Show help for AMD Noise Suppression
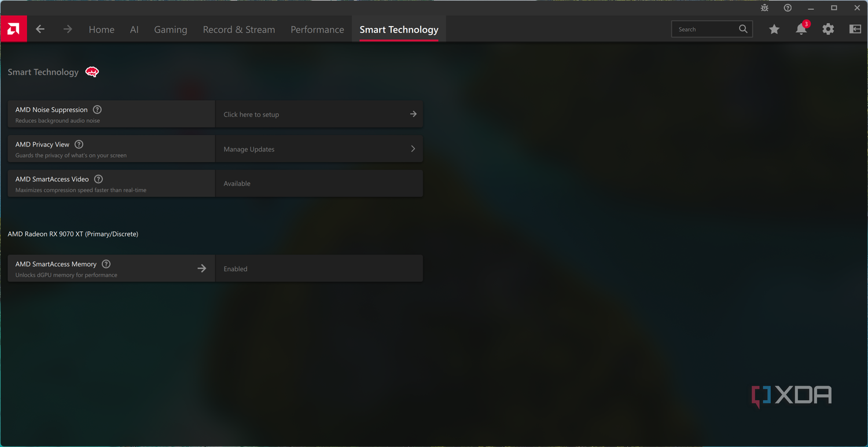This screenshot has width=868, height=447. [97, 109]
